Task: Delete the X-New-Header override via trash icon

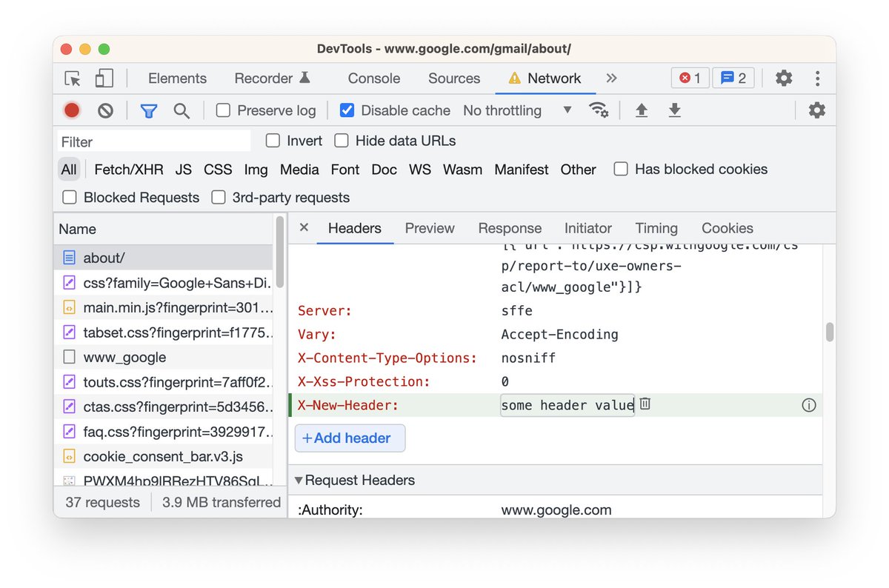Action: (644, 405)
